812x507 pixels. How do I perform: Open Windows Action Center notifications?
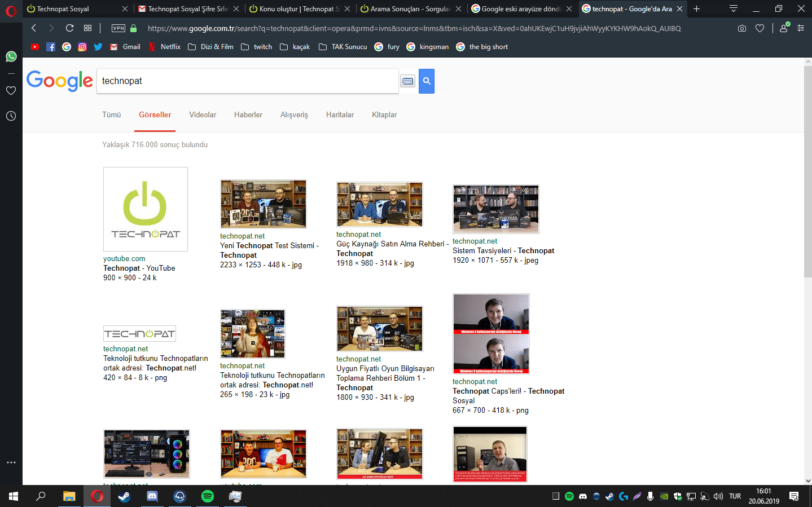point(794,496)
